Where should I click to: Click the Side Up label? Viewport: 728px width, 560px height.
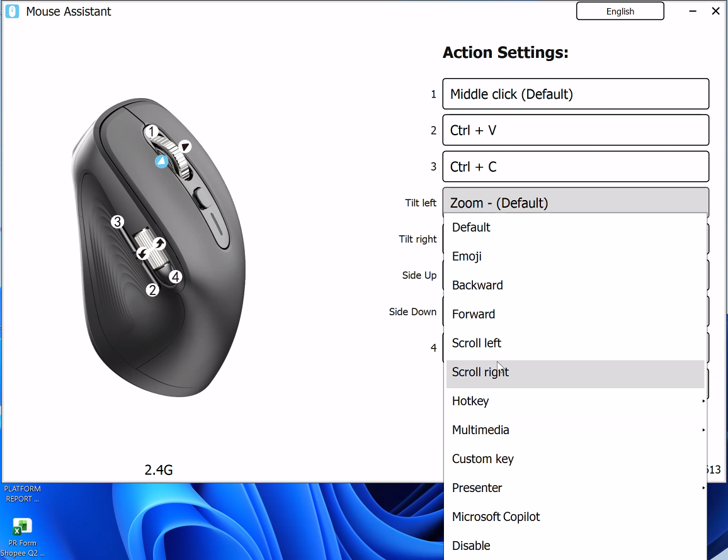[x=419, y=275]
